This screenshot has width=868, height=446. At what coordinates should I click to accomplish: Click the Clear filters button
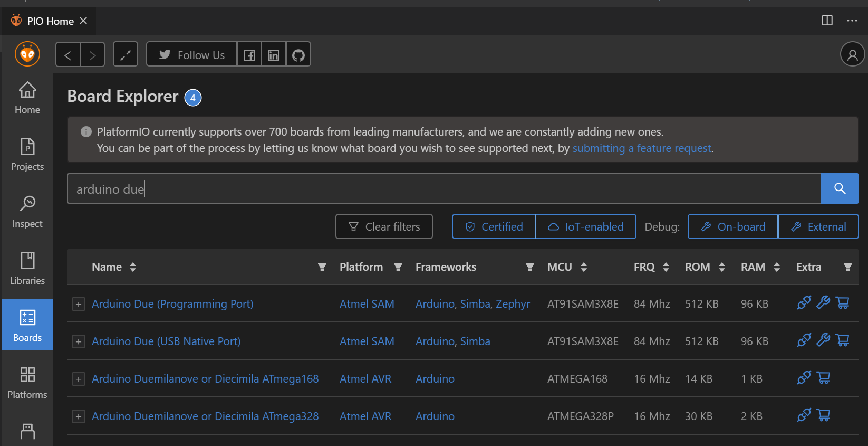(384, 226)
